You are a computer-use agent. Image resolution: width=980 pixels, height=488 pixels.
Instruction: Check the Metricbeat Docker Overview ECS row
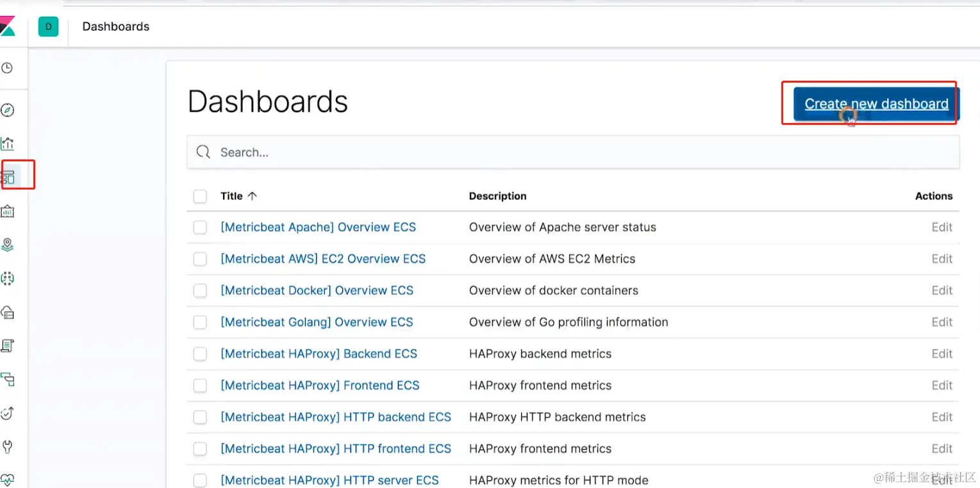(200, 291)
